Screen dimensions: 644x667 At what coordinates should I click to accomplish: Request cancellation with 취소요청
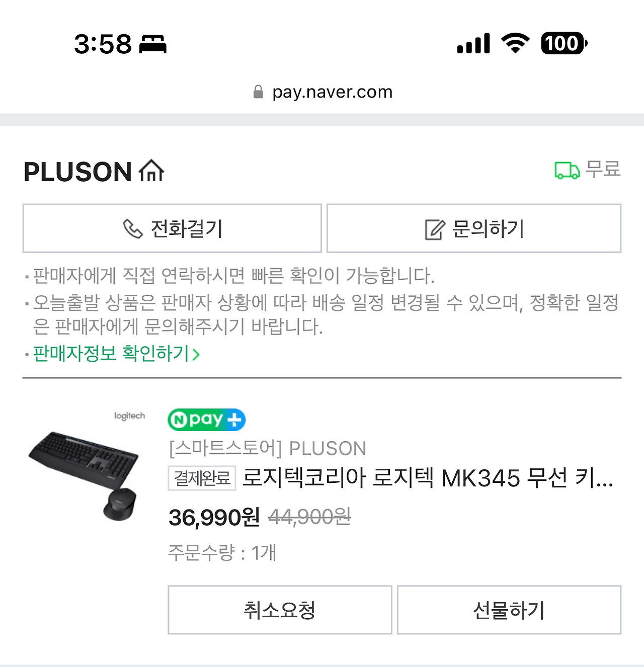click(280, 610)
